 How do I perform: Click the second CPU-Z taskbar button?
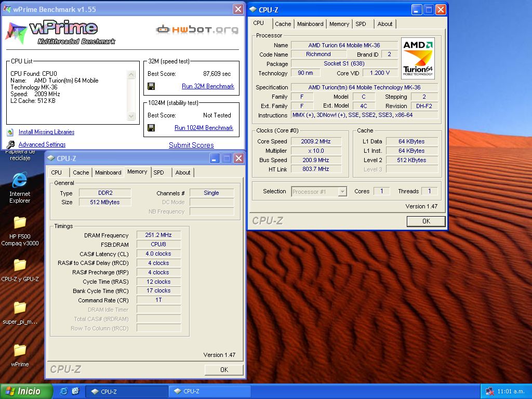(209, 392)
